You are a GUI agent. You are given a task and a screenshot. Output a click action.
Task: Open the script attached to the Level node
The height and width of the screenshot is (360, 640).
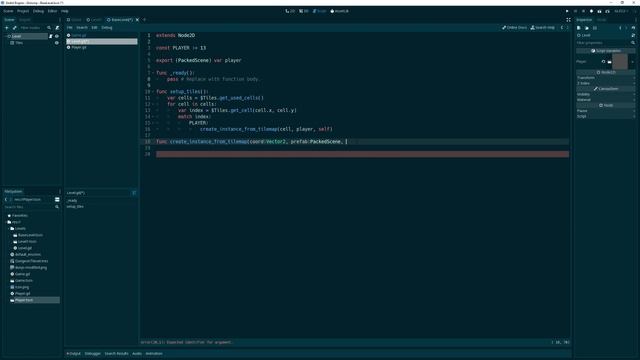tap(51, 36)
